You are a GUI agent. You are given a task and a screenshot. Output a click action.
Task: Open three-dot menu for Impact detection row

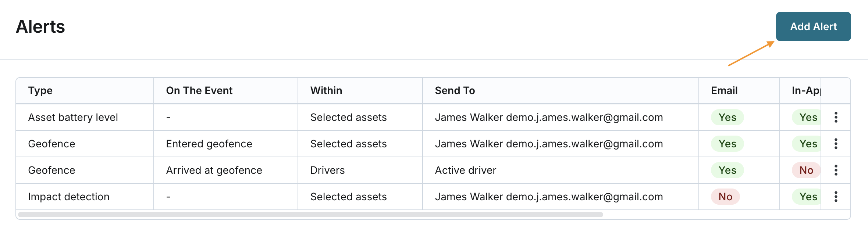tap(836, 197)
